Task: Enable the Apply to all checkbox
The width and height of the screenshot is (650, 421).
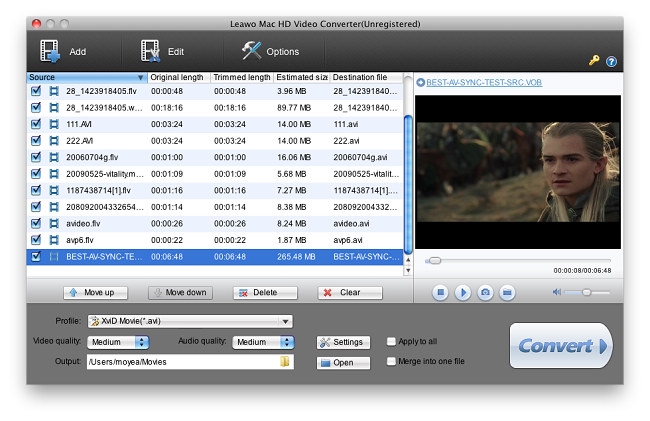Action: pos(391,341)
